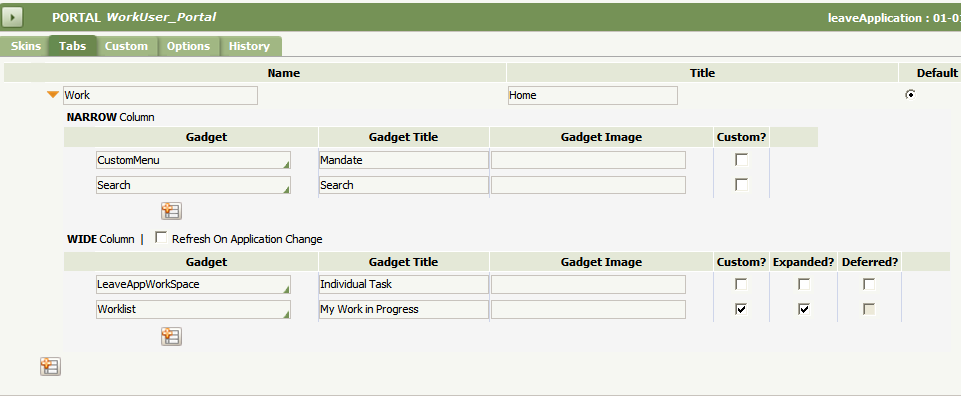The width and height of the screenshot is (961, 396).
Task: Check Deferred? for LeaveAppWorkSpace gadget
Action: 869,284
